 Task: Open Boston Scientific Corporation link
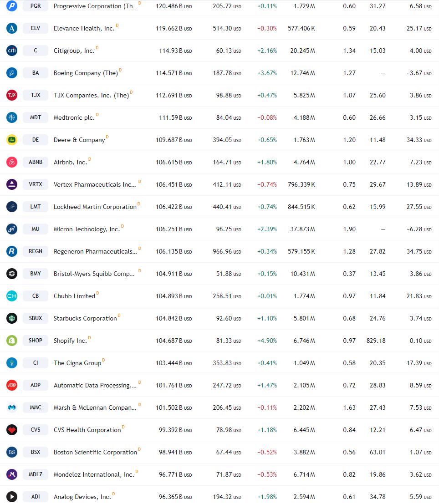click(x=95, y=452)
